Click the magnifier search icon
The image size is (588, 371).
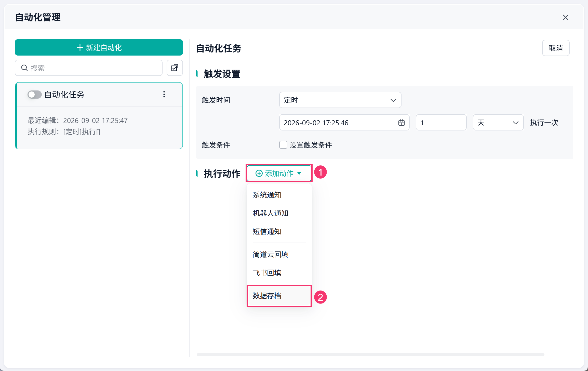point(24,68)
